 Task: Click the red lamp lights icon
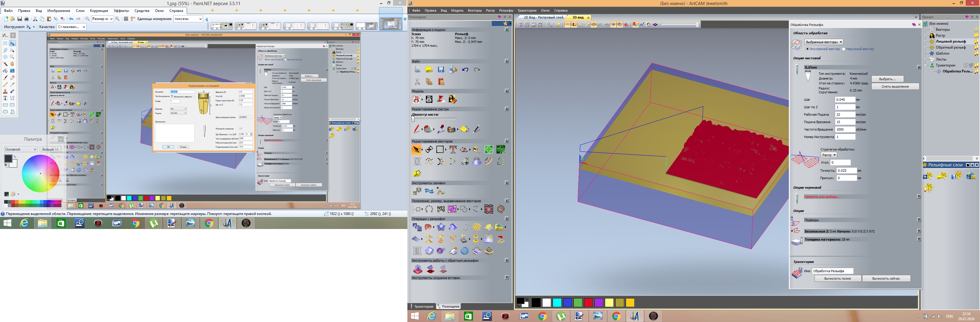click(440, 99)
